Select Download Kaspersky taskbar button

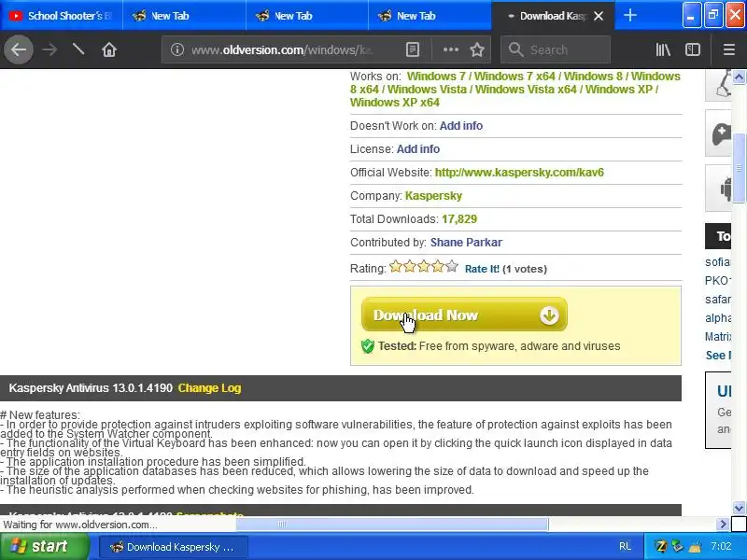point(174,547)
